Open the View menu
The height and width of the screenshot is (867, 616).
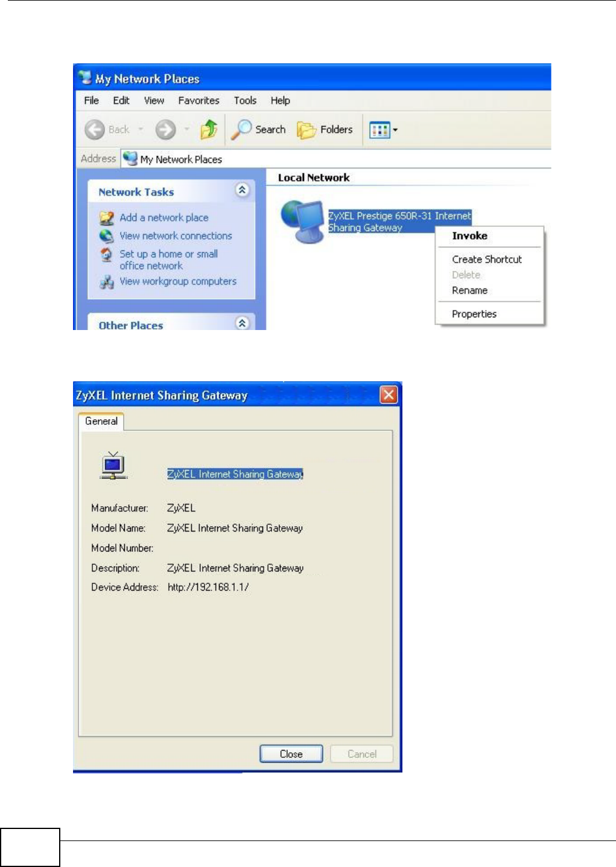154,101
